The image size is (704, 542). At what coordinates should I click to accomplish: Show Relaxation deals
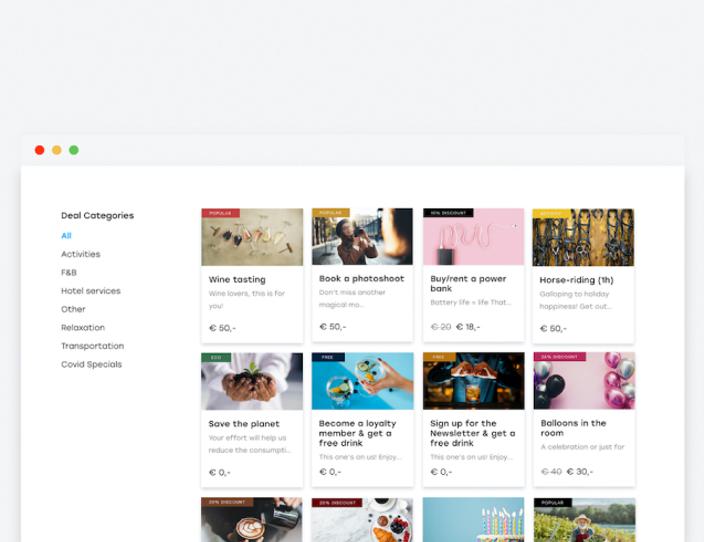point(82,327)
